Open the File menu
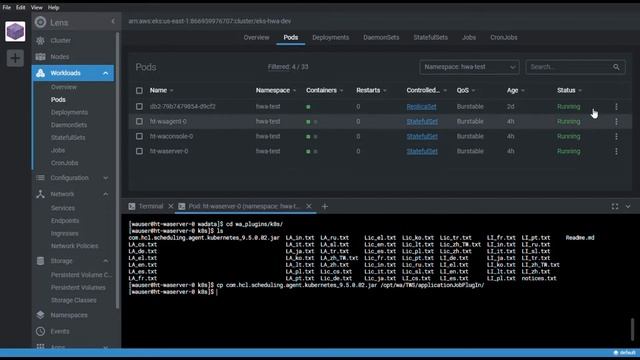This screenshot has width=640, height=360. pyautogui.click(x=7, y=7)
